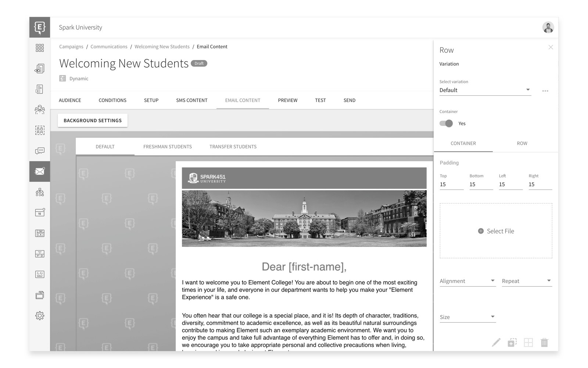Open the table layout icon in the sidebar
Image resolution: width=588 pixels, height=368 pixels.
pyautogui.click(x=40, y=233)
